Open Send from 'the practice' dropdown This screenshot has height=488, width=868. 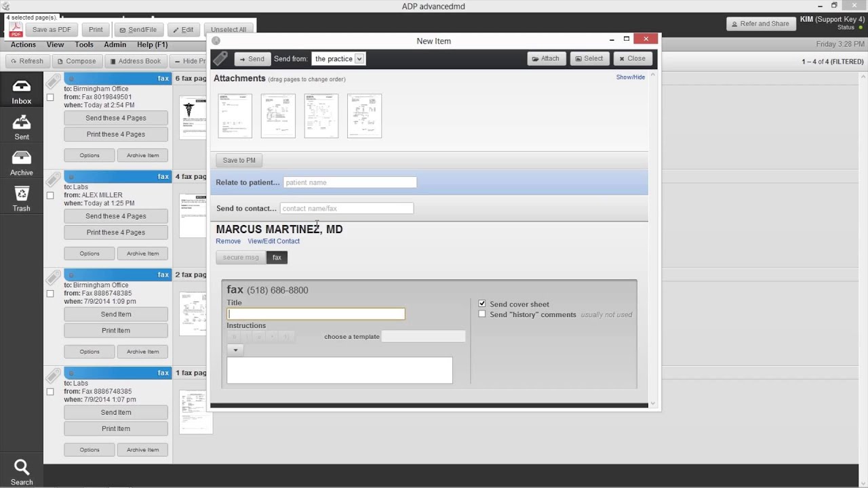tap(338, 59)
